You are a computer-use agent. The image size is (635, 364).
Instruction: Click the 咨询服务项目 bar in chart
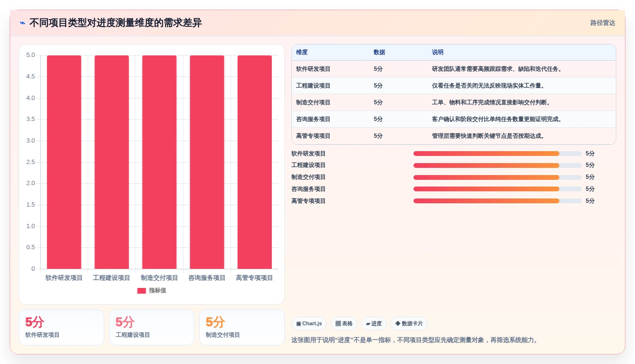tap(207, 162)
